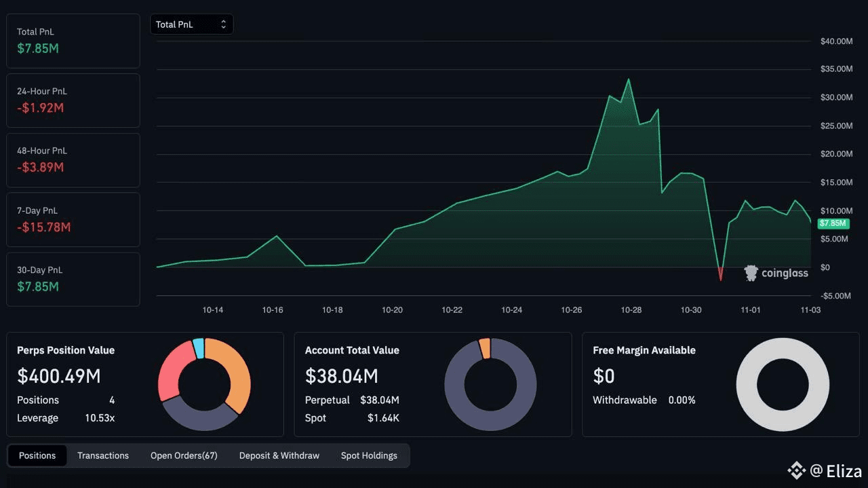Screen dimensions: 868x488
Task: Click the 10-28 date axis label
Action: (x=631, y=309)
